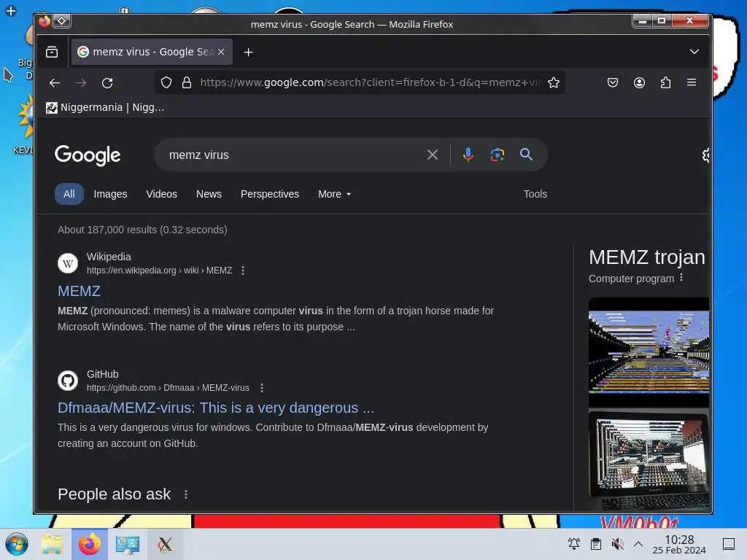This screenshot has height=560, width=747.
Task: Open the MEMZ Wikipedia result link
Action: click(x=79, y=291)
